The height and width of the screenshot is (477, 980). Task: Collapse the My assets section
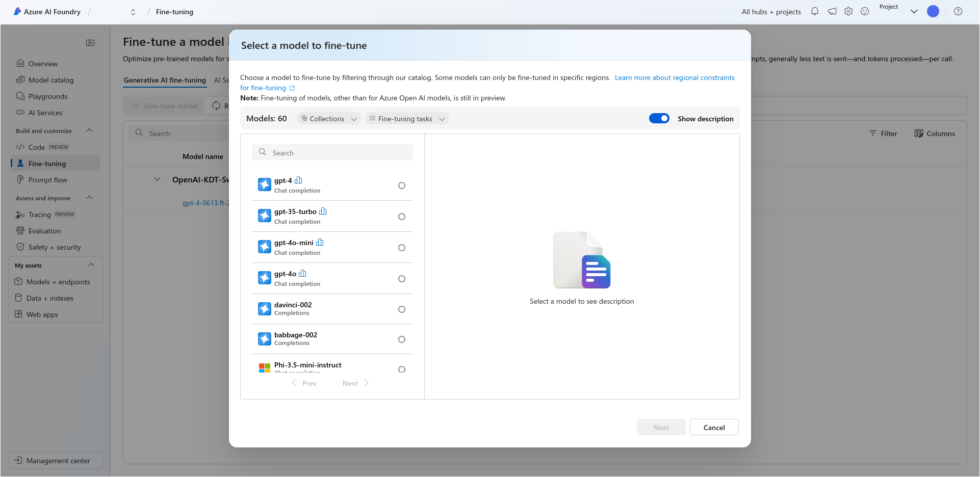[91, 265]
